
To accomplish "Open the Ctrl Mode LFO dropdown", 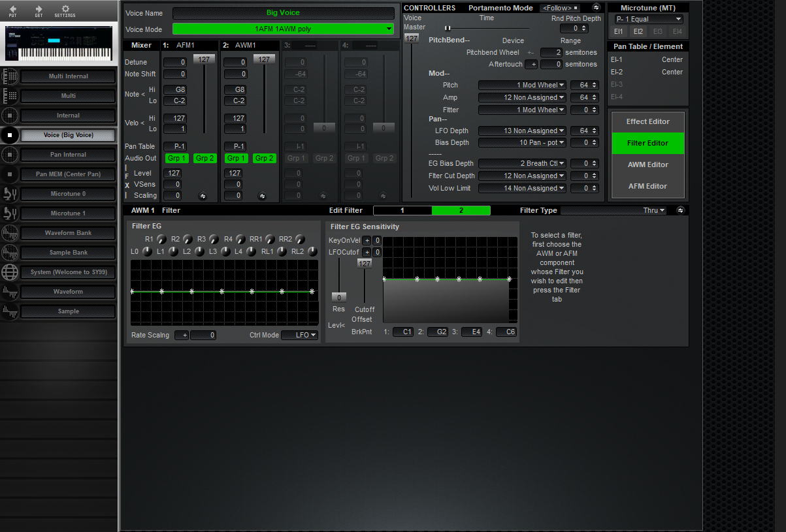I will (300, 335).
